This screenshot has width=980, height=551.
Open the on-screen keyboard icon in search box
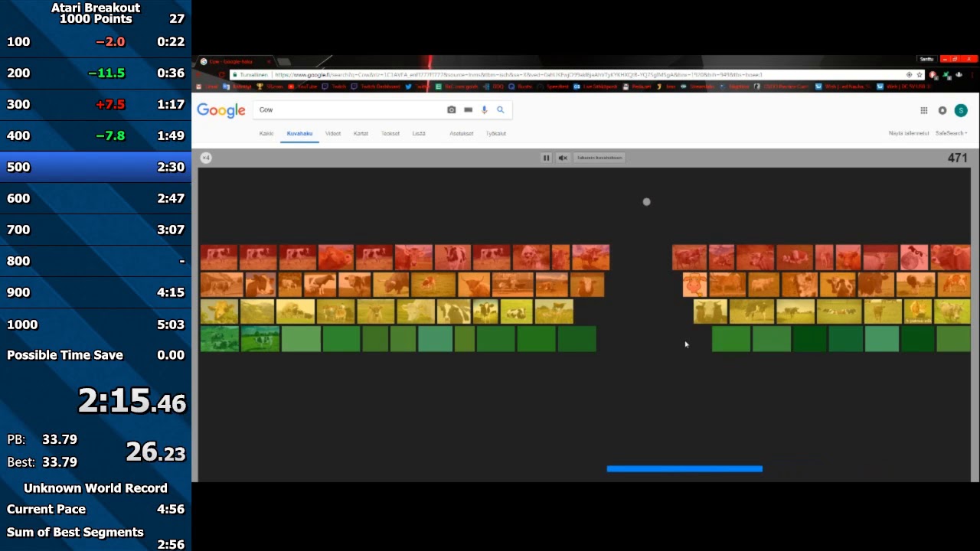(468, 109)
